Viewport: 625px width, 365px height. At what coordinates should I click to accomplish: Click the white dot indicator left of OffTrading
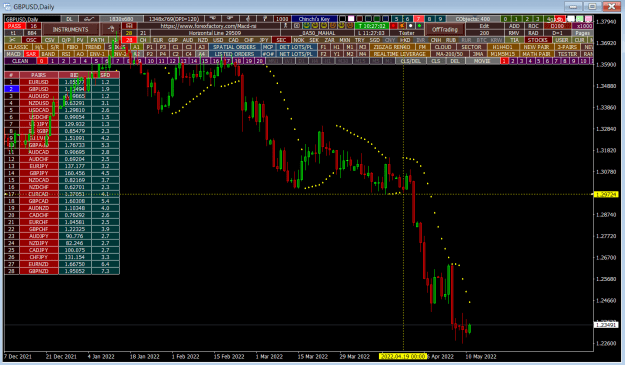click(x=411, y=26)
